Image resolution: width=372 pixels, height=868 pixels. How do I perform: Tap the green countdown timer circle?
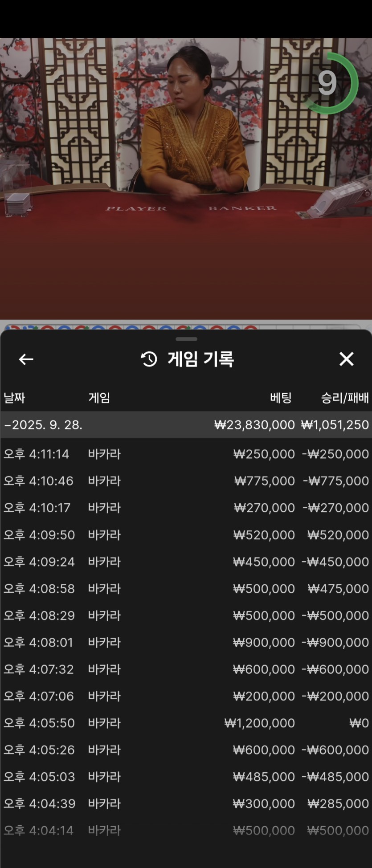click(329, 83)
